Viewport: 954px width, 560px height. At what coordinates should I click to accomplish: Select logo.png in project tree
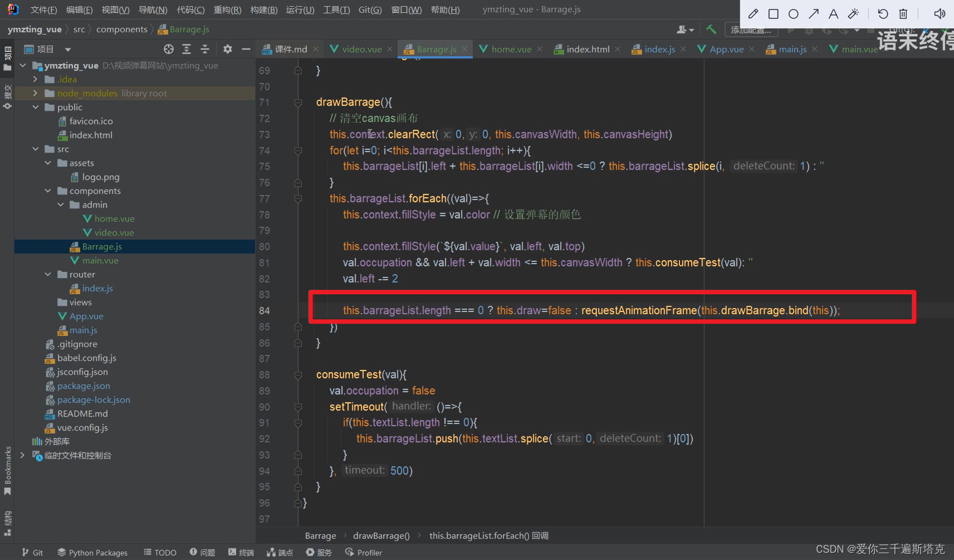pos(101,177)
